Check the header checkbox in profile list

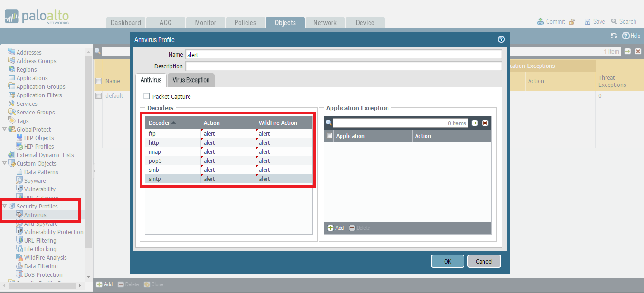[98, 81]
